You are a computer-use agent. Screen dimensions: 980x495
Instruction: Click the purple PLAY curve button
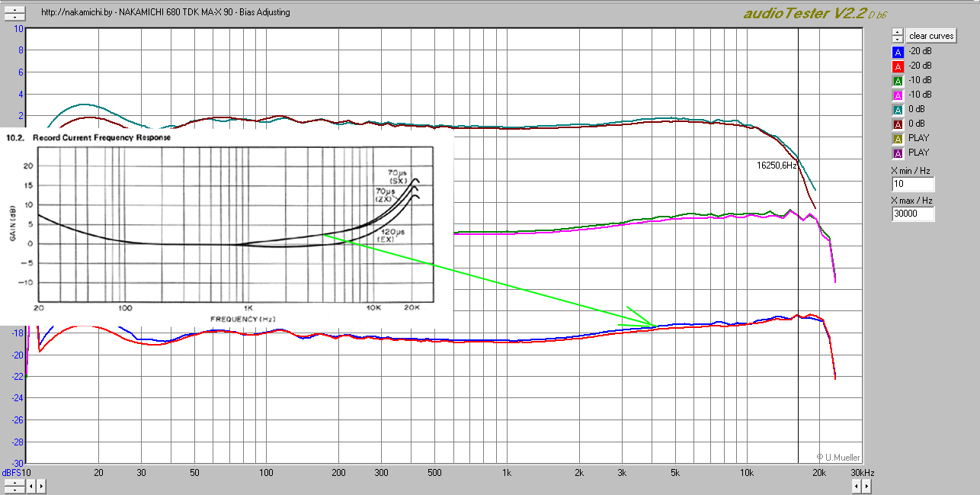[898, 153]
